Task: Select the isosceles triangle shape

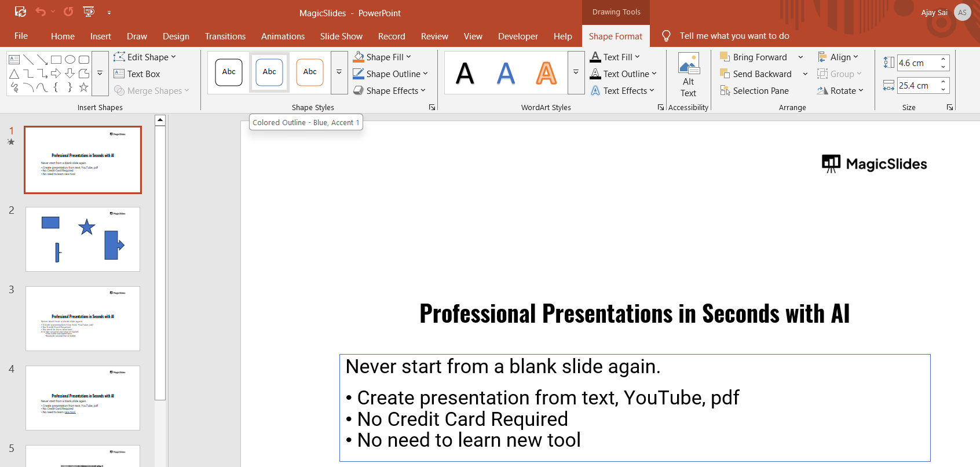Action: click(x=14, y=74)
